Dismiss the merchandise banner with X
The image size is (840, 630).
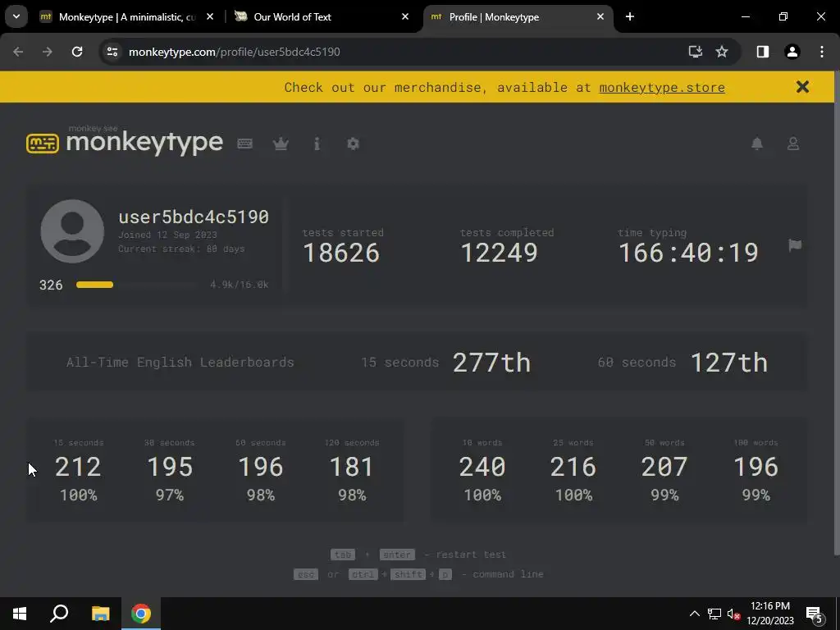802,87
